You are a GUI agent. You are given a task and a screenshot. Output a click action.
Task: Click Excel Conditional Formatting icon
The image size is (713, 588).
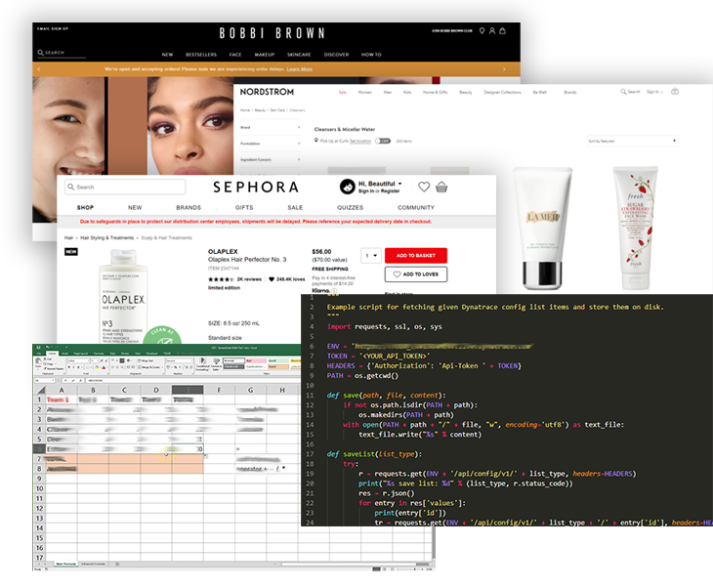[x=203, y=360]
